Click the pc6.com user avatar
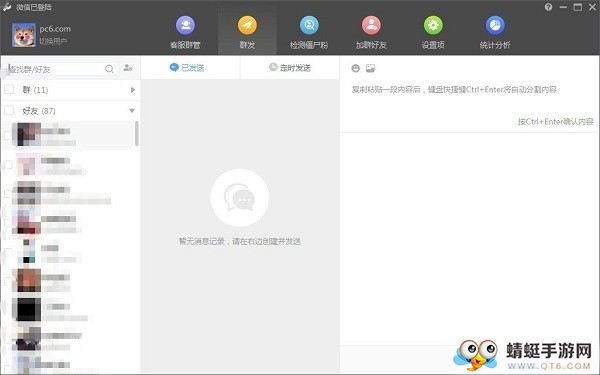The height and width of the screenshot is (375, 600). click(24, 35)
